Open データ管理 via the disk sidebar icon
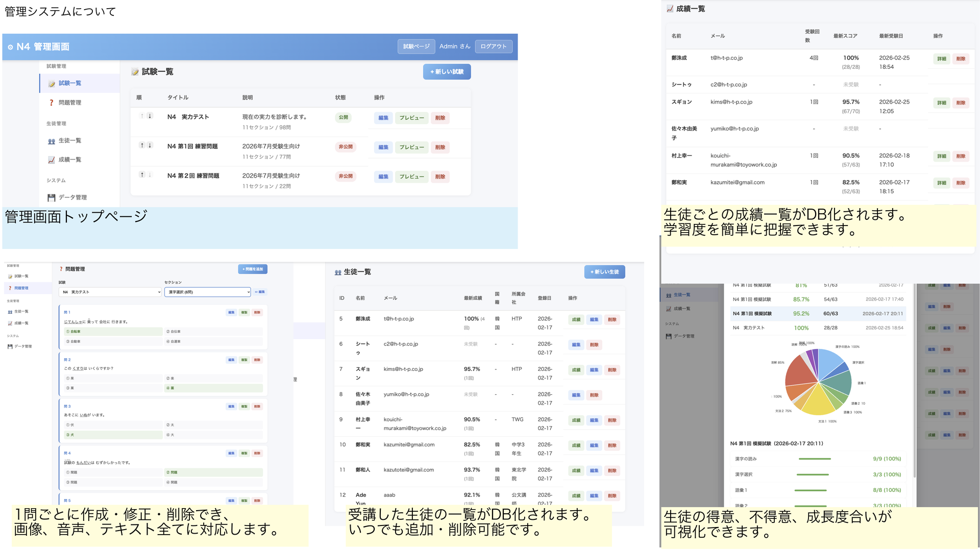 click(x=51, y=197)
